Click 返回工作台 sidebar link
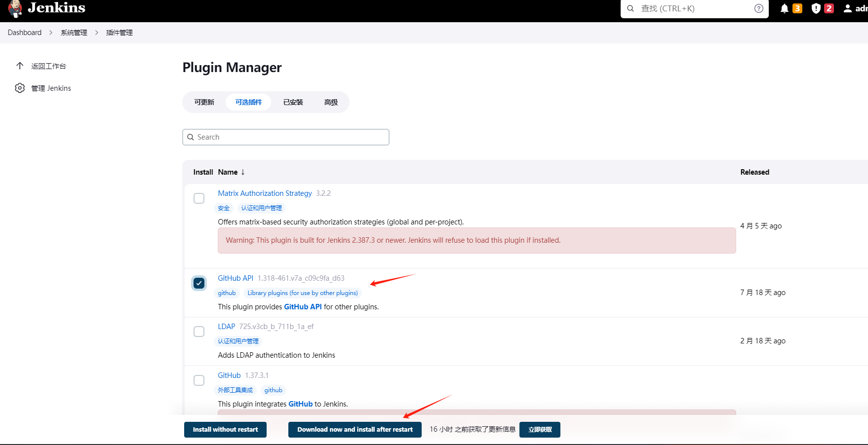The width and height of the screenshot is (868, 445). (48, 66)
